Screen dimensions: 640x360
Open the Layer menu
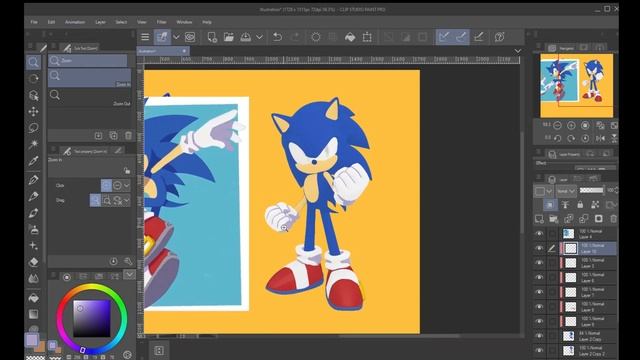coord(100,22)
